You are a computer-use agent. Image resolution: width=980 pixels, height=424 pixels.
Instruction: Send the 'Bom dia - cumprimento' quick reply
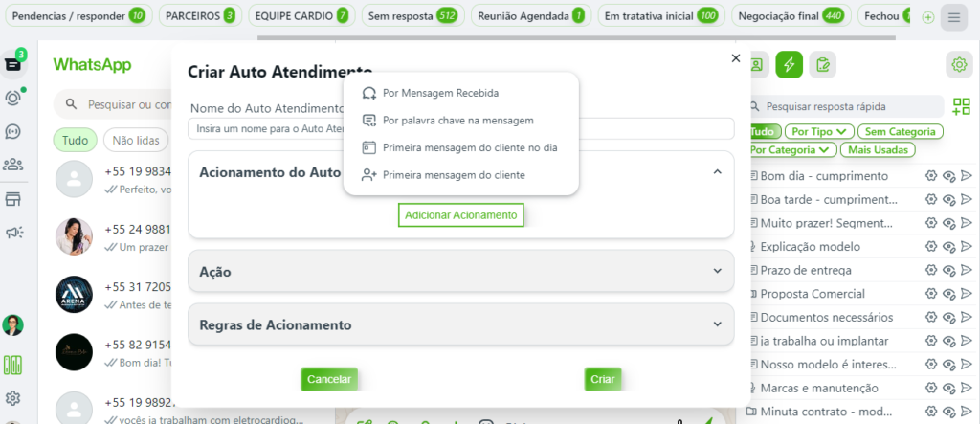(x=967, y=176)
